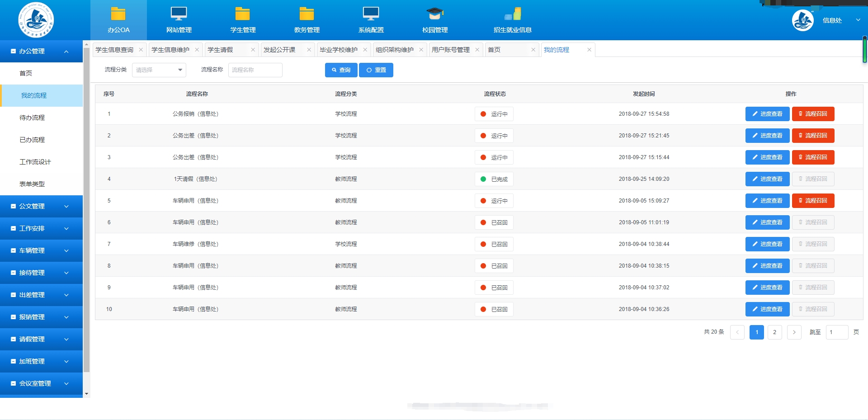
Task: Close the 发起公开课 tab
Action: click(309, 50)
